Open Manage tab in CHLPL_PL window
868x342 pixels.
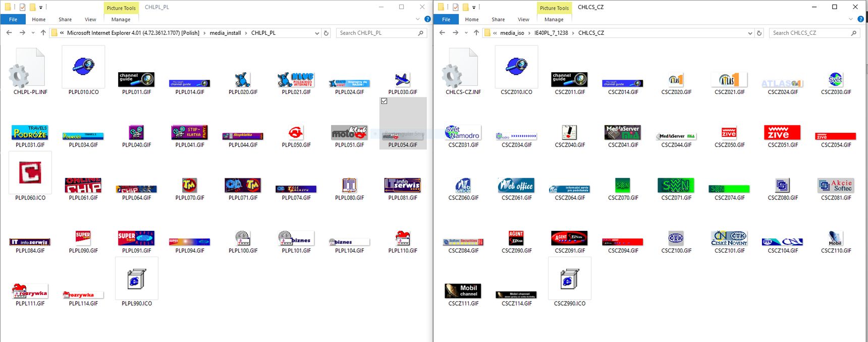coord(121,19)
